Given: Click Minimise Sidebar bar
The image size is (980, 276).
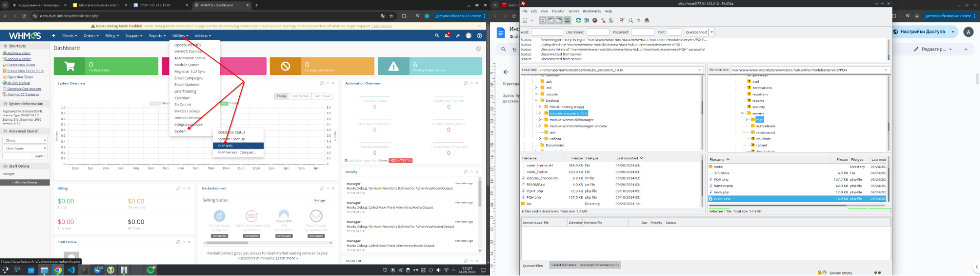Looking at the screenshot, I should tap(25, 182).
